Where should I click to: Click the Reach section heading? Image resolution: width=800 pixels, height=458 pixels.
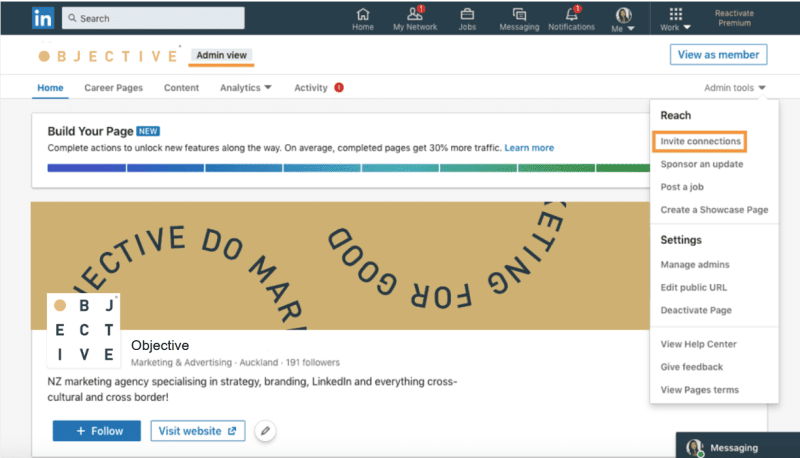[676, 115]
